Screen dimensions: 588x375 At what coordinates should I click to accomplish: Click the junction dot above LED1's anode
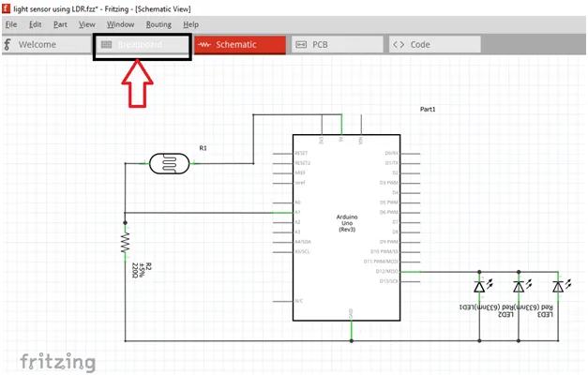479,272
